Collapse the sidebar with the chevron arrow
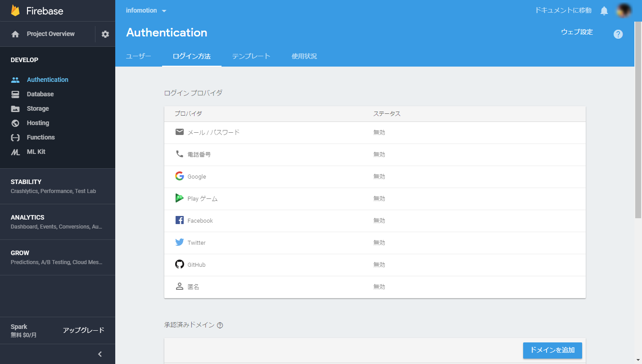This screenshot has height=364, width=642. (99, 354)
